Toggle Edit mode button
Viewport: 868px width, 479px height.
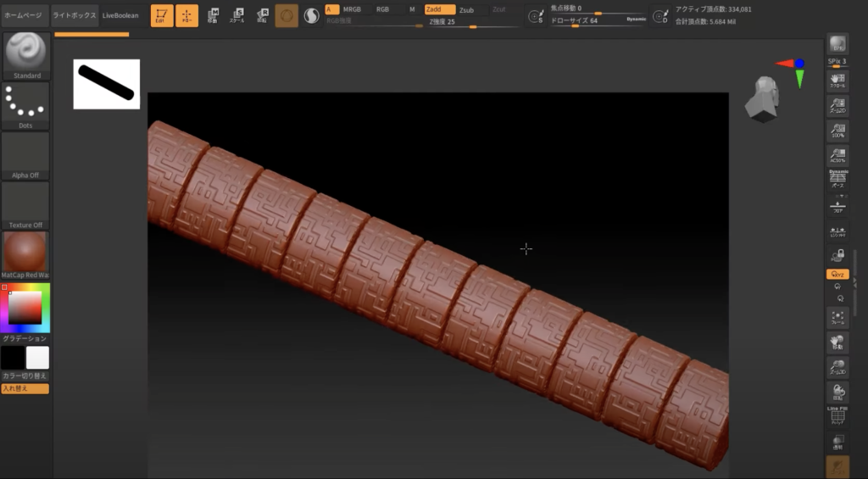162,15
